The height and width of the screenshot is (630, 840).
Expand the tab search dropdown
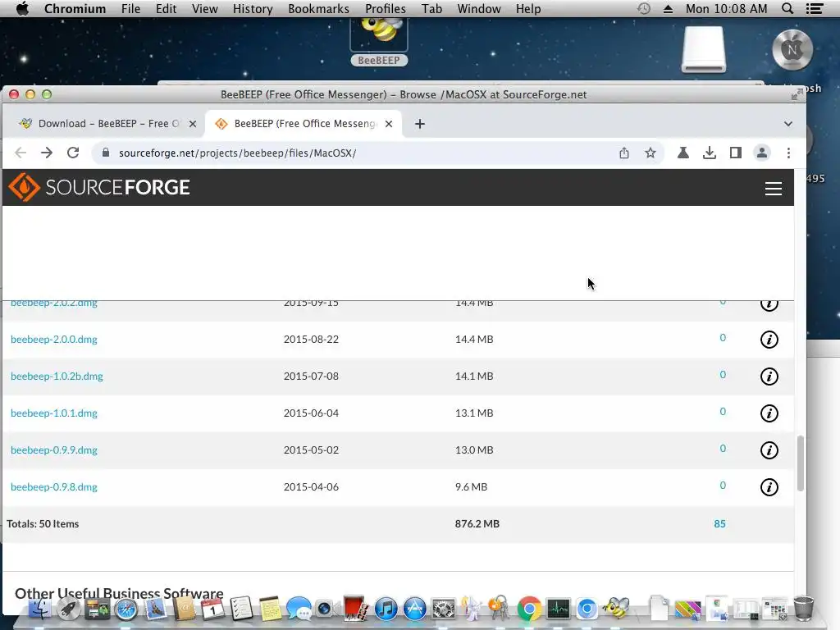tap(787, 124)
